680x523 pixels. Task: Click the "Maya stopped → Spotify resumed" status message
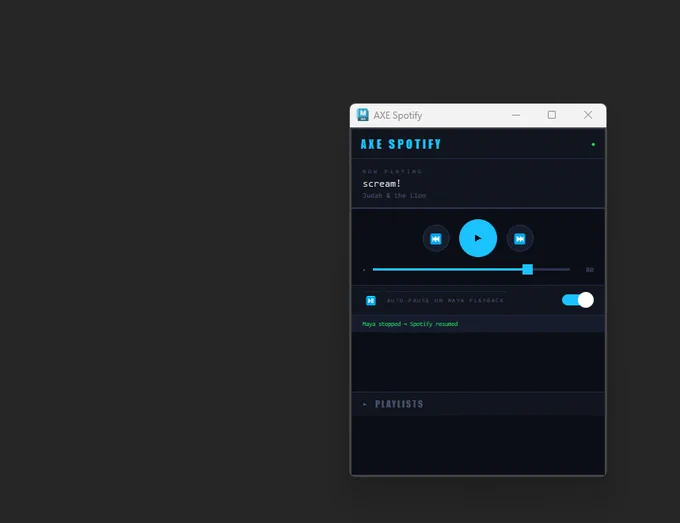410,324
